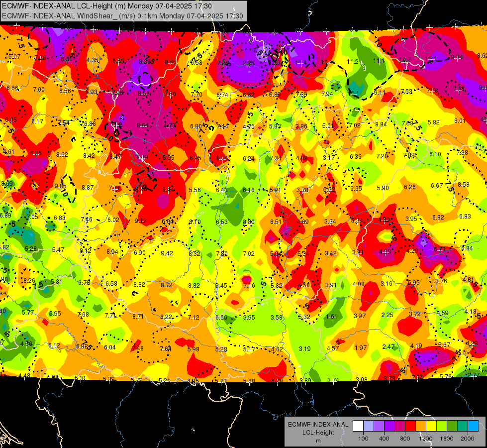Click the wind shear value '8.42'
Screen dimensions: 487x448
89,156
